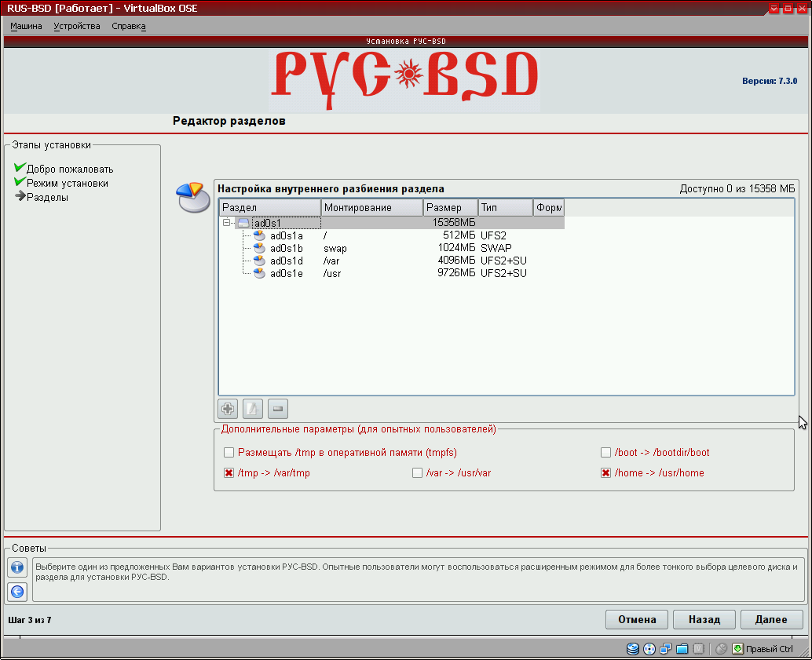This screenshot has width=812, height=660.
Task: Check the /var -> /usr/var option
Action: click(418, 473)
